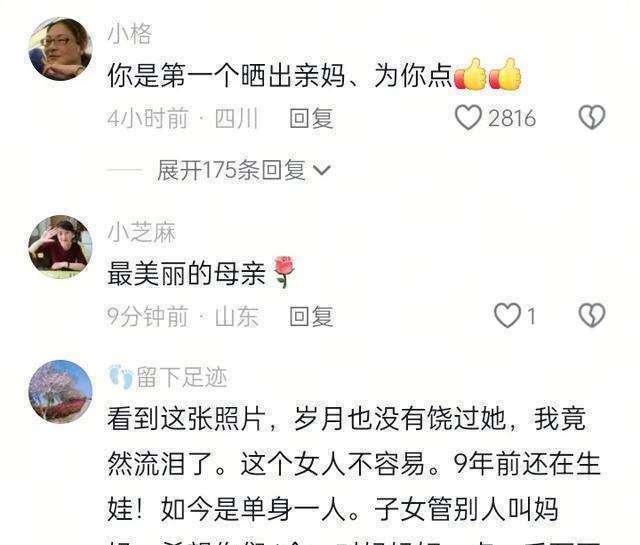640x545 pixels.
Task: Reply to 小芝麻's comment with 回复
Action: (x=311, y=316)
